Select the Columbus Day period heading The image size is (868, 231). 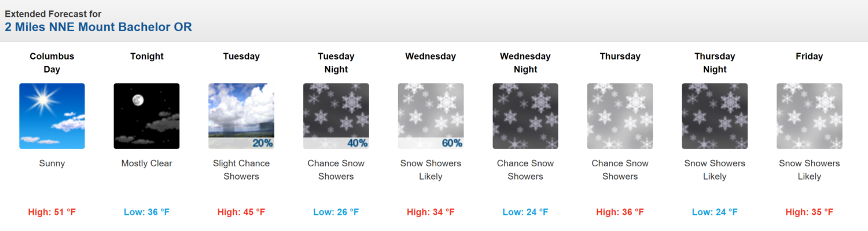tap(52, 63)
